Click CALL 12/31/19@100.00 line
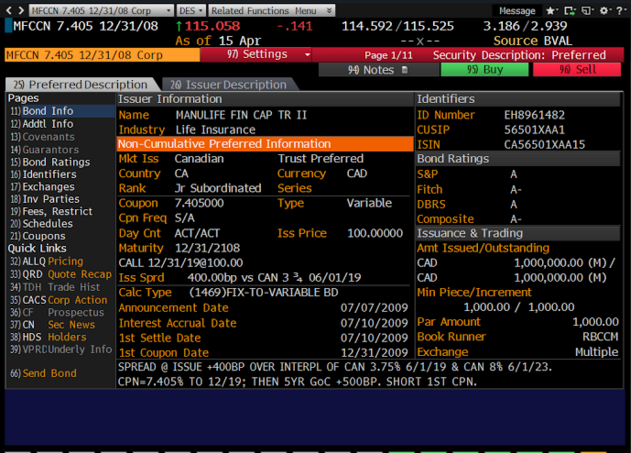Viewport: 631px width, 453px height. [x=181, y=263]
